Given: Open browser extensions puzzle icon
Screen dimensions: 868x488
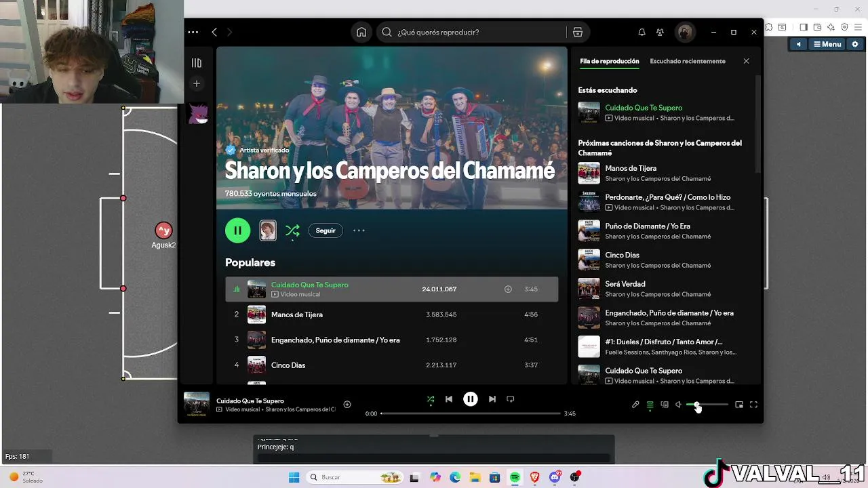Looking at the screenshot, I should 768,27.
